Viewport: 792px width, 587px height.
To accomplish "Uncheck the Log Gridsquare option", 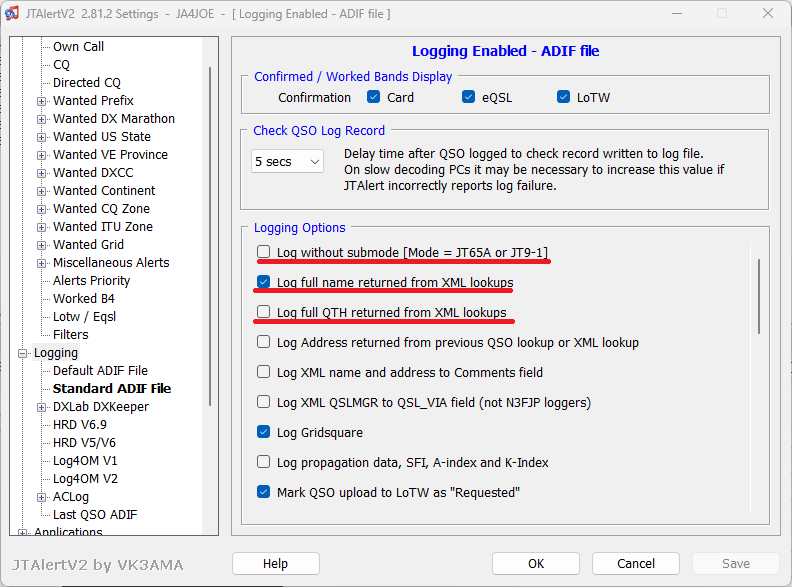I will pyautogui.click(x=263, y=432).
